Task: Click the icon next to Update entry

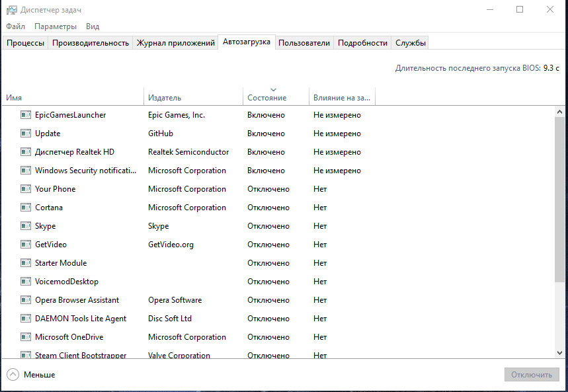Action: tap(26, 134)
